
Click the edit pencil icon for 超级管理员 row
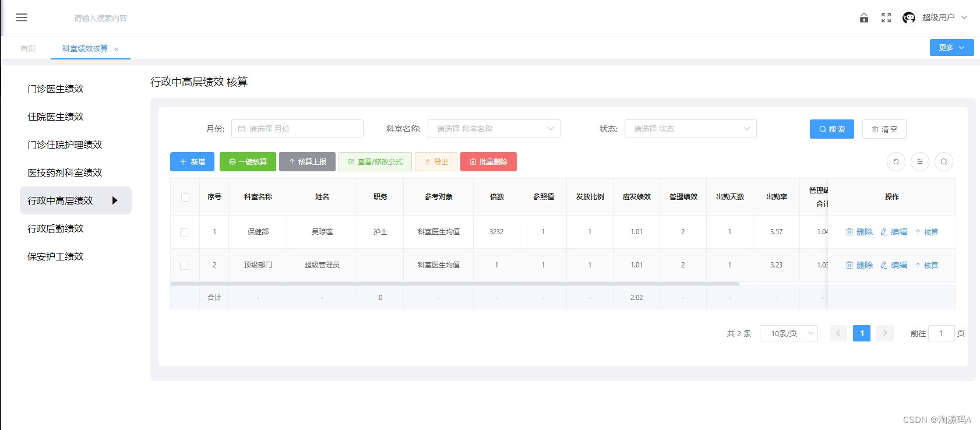point(884,265)
